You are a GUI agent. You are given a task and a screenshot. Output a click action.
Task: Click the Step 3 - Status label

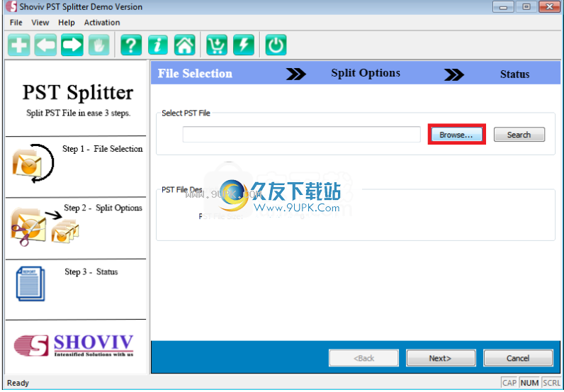[x=91, y=271]
